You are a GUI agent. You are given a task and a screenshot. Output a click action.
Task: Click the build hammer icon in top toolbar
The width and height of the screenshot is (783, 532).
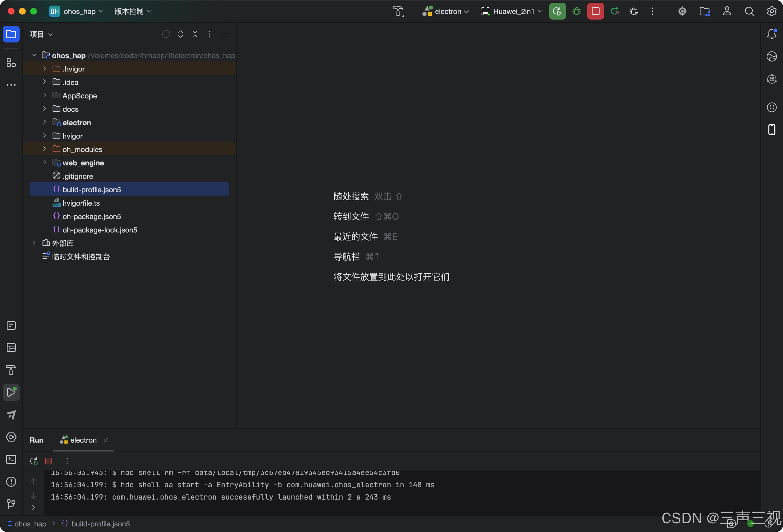click(x=398, y=11)
